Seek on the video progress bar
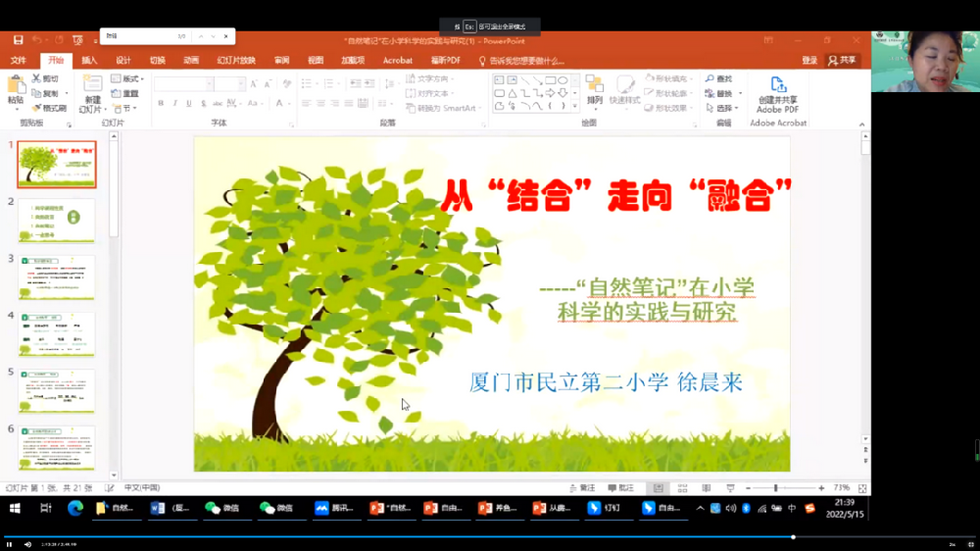Viewport: 980px width, 551px height. pyautogui.click(x=490, y=536)
